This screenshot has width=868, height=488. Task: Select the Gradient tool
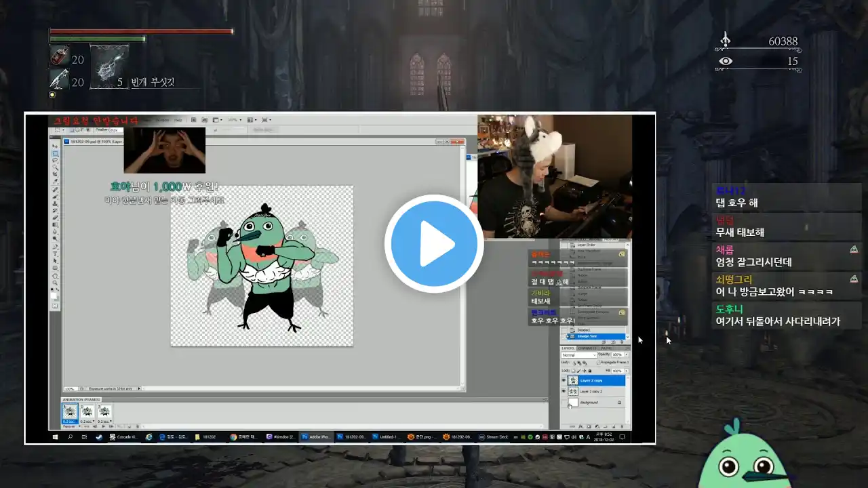coord(56,225)
